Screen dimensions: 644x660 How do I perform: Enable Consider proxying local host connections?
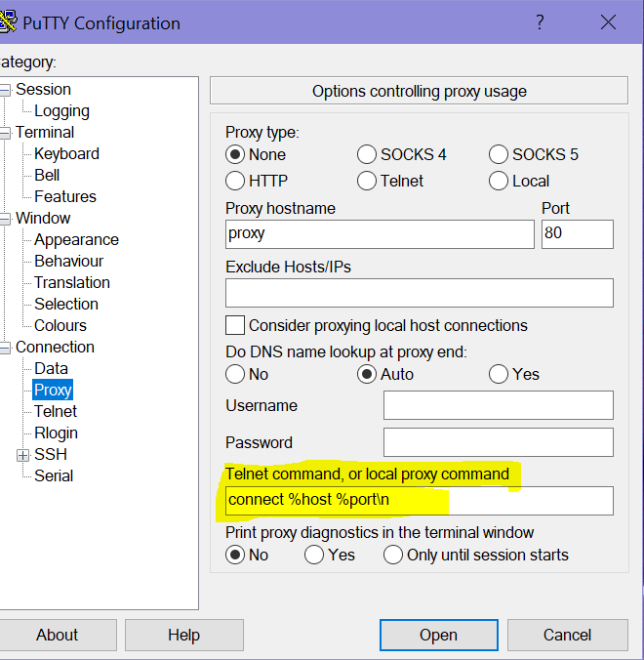click(235, 325)
